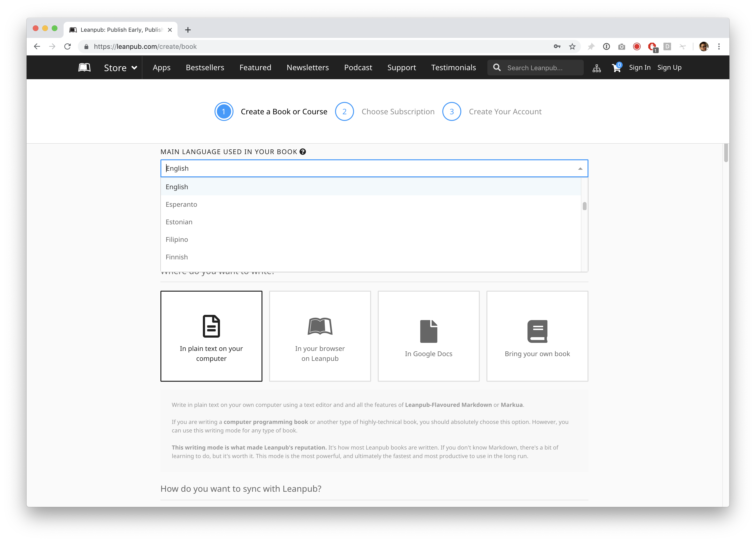
Task: Click the page vertical scrollbar thumb
Action: [726, 153]
